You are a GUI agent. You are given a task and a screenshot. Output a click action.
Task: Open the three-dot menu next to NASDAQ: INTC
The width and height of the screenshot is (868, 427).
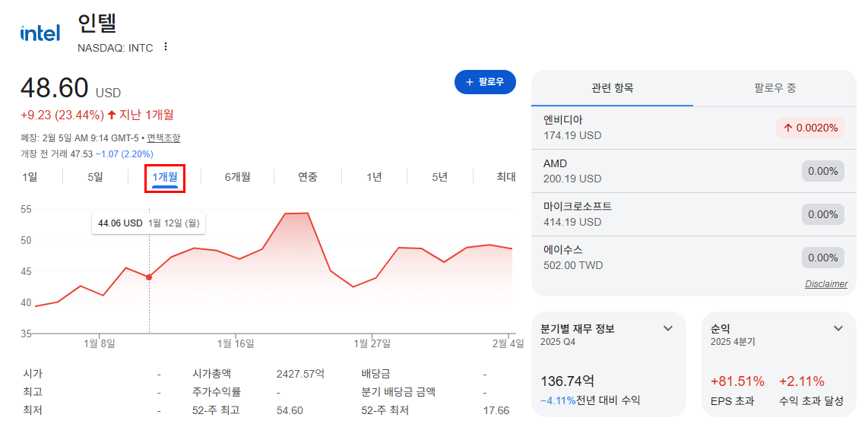pyautogui.click(x=165, y=47)
